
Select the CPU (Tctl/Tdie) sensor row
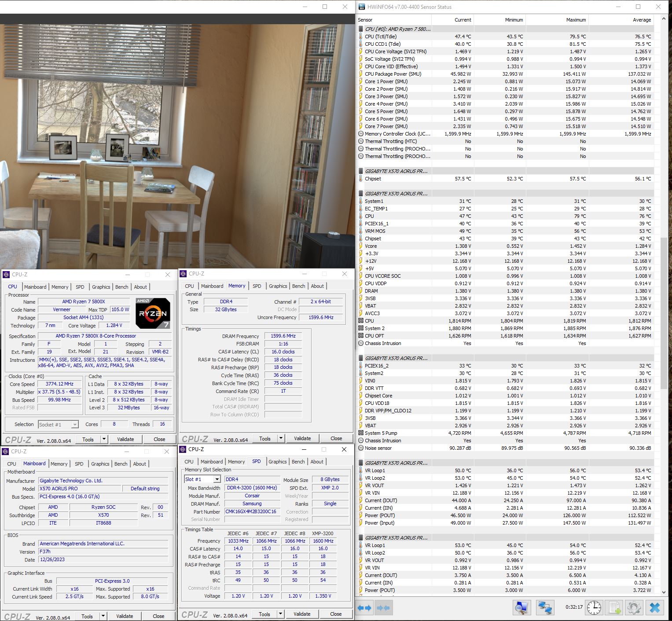point(505,37)
